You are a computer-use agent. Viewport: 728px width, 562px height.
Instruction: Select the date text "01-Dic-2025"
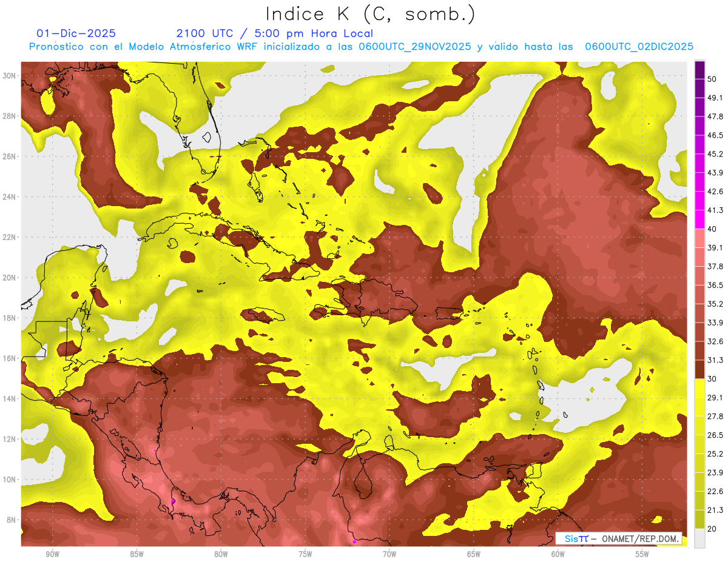(x=76, y=33)
